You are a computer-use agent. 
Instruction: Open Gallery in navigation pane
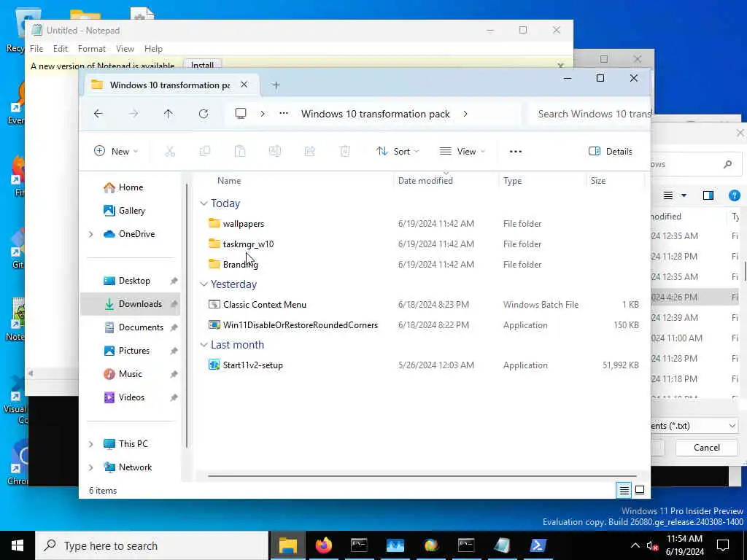[x=131, y=211]
